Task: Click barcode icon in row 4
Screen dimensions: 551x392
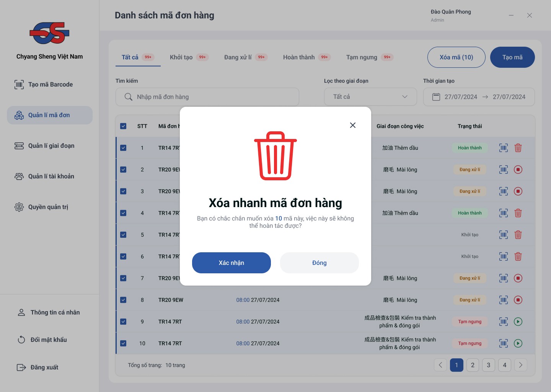Action: 504,213
